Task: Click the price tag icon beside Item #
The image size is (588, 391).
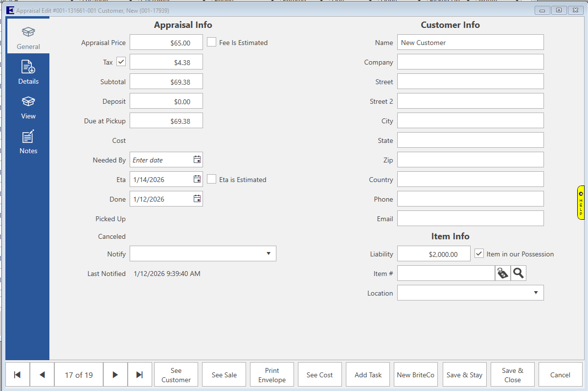Action: tap(502, 274)
